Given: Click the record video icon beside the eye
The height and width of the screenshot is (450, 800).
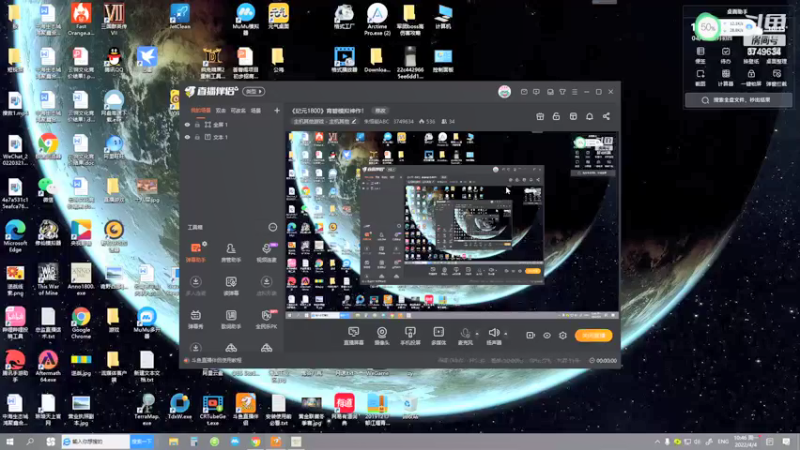Looking at the screenshot, I should click(x=531, y=335).
